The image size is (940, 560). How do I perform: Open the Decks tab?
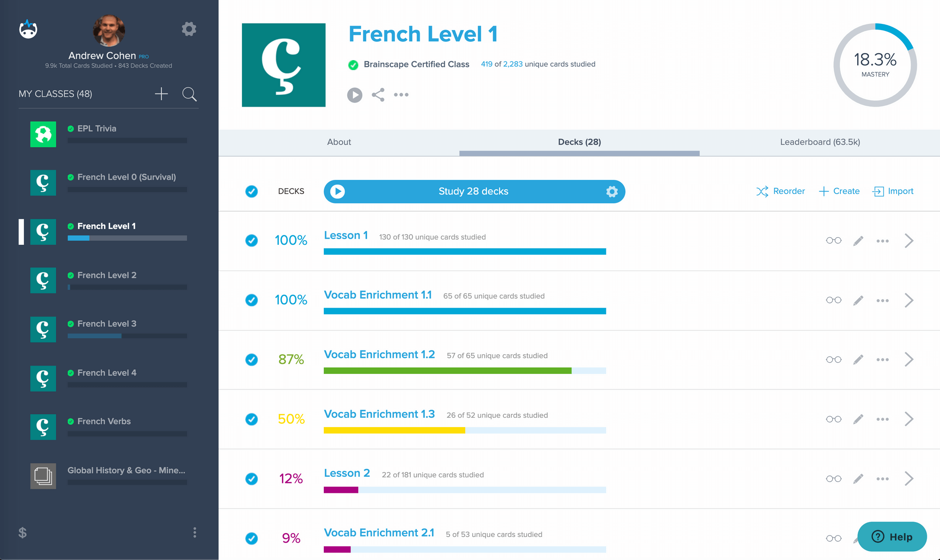tap(580, 141)
